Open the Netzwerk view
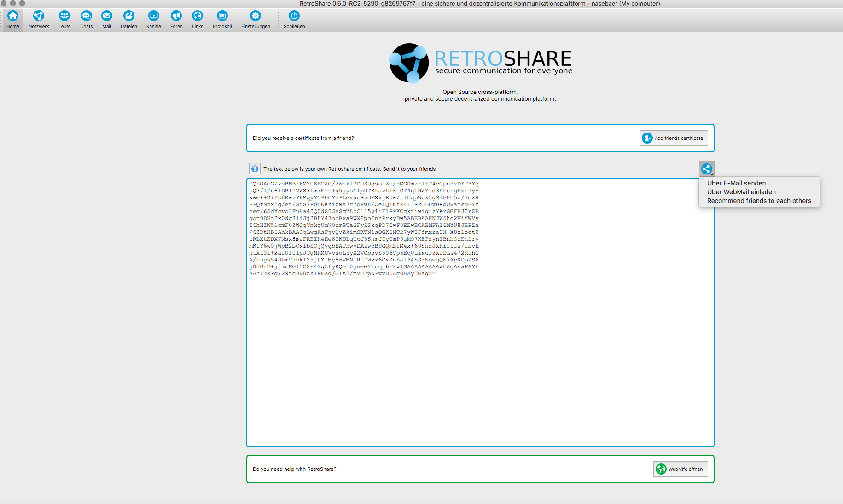 (x=39, y=16)
